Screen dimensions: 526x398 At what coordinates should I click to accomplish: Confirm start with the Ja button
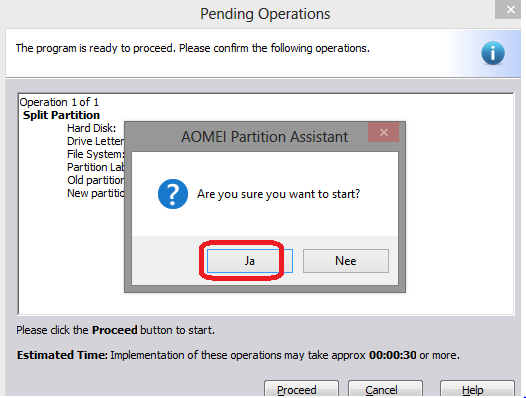250,261
